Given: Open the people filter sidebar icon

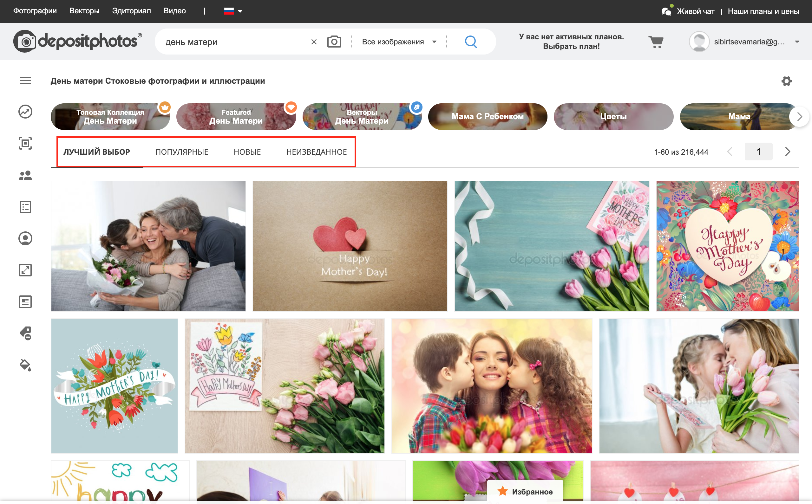Looking at the screenshot, I should pos(25,175).
